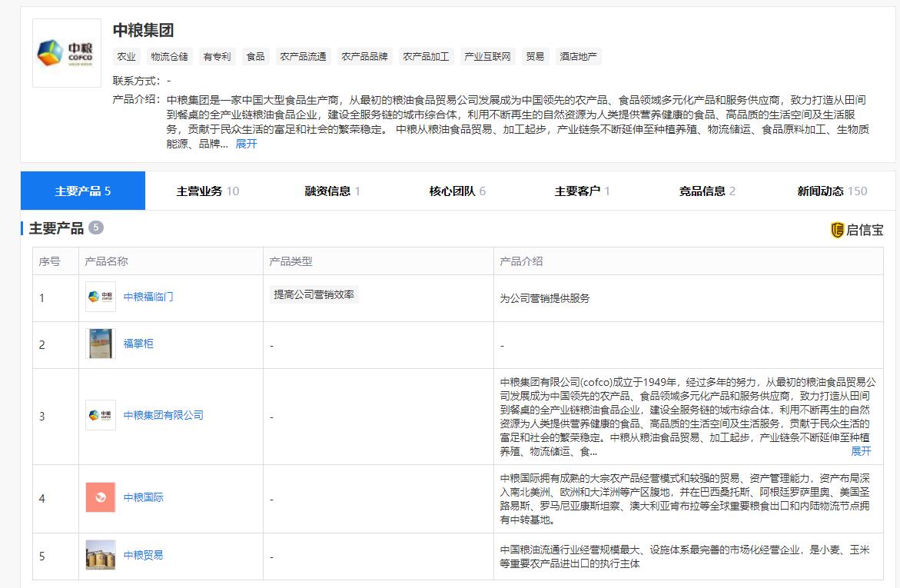
Task: Open the 中粮集团有限公司 product link
Action: pyautogui.click(x=164, y=415)
